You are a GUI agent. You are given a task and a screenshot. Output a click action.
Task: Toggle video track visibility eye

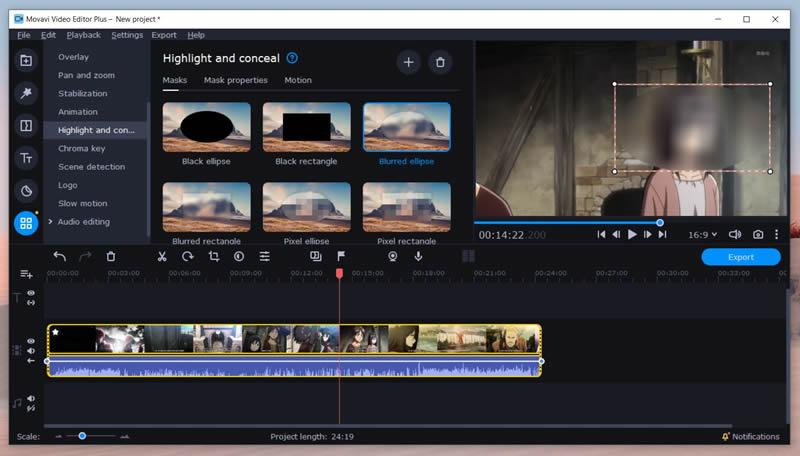31,341
